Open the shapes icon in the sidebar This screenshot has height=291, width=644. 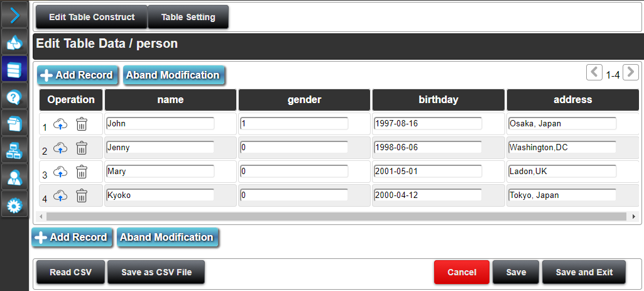(14, 42)
